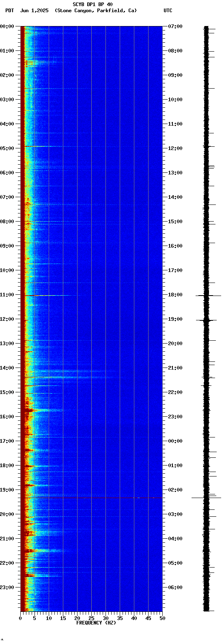Click the "UTC" timezone label in the header
Image resolution: width=224 pixels, height=644 pixels.
point(168,11)
